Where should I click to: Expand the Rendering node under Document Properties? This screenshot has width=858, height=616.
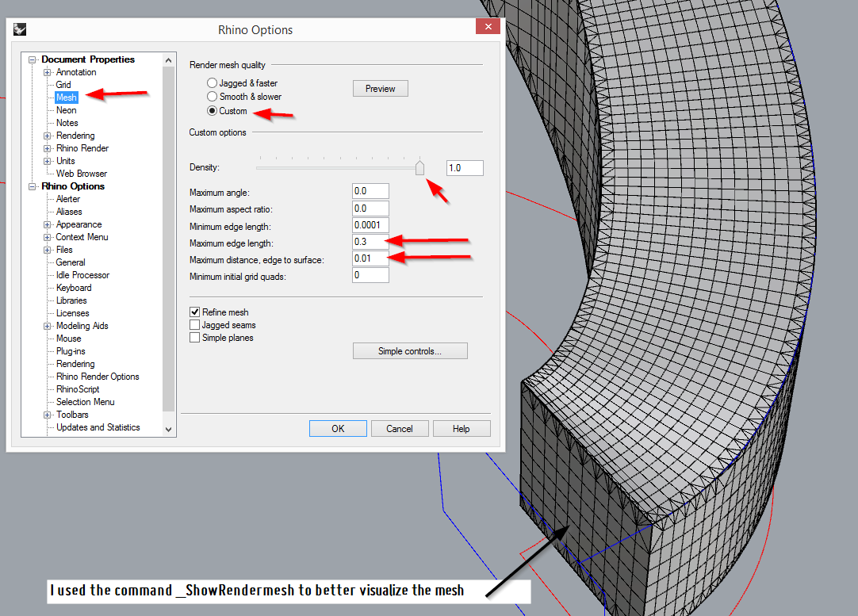pos(47,136)
